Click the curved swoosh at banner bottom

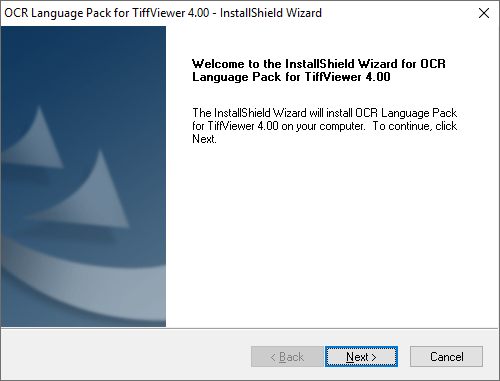(83, 287)
